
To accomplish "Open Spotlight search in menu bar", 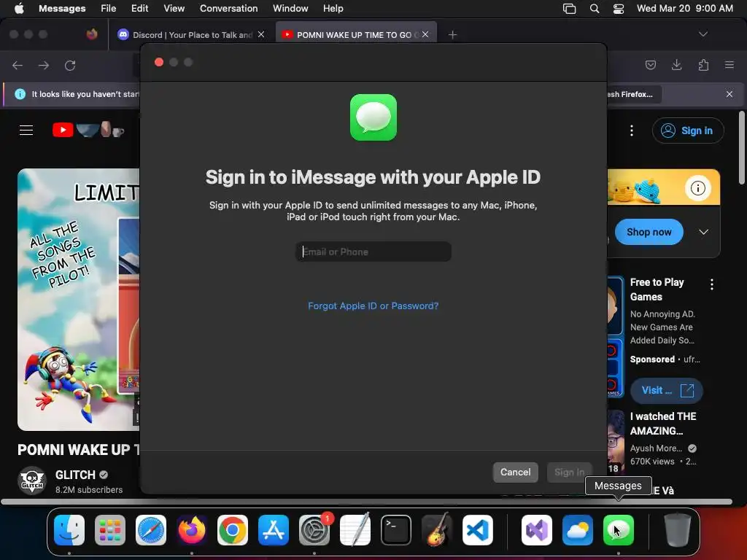I will click(x=594, y=9).
